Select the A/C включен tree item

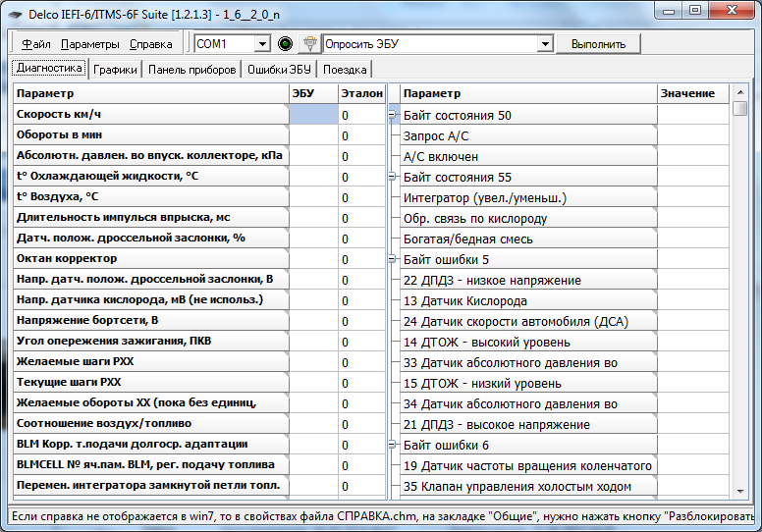(528, 156)
